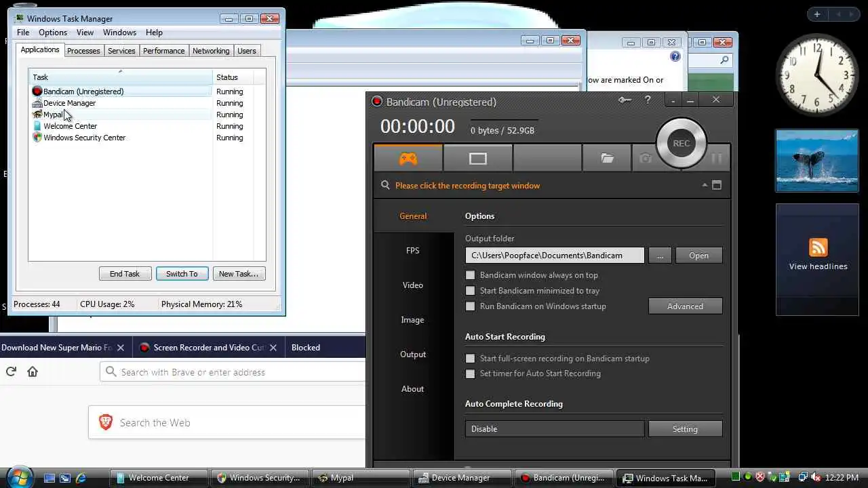This screenshot has height=488, width=868.
Task: Open Task Manager Options menu
Action: tap(53, 33)
